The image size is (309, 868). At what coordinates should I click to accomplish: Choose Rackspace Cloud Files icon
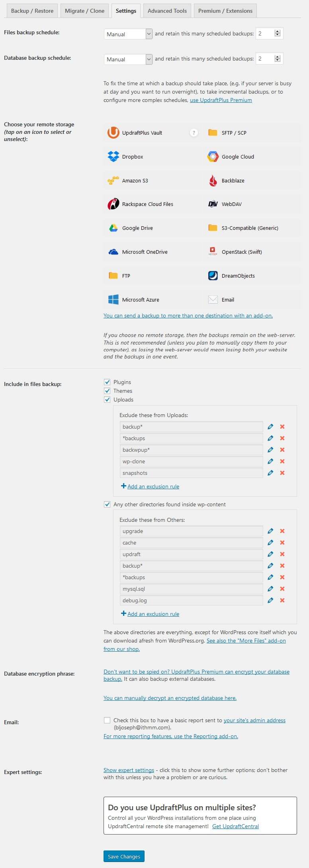(113, 204)
